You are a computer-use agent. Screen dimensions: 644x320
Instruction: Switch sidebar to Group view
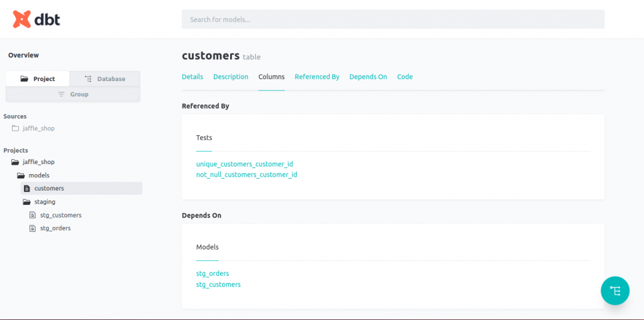[x=73, y=94]
